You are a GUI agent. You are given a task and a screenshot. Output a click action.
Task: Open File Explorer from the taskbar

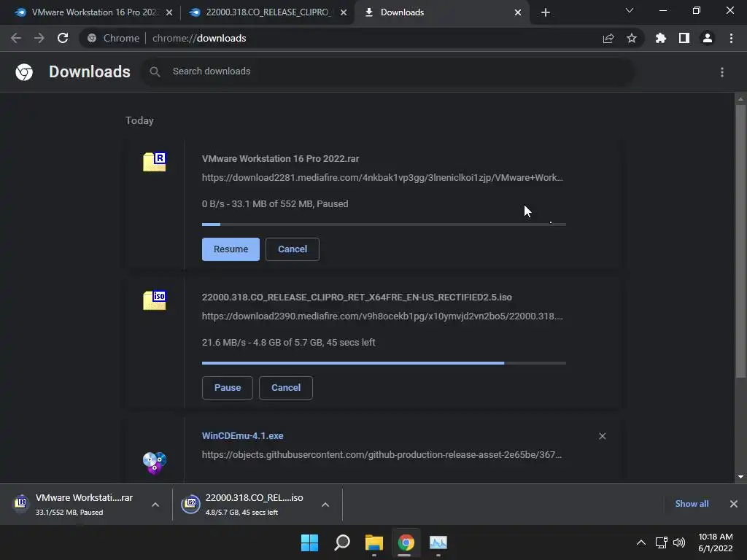coord(374,542)
